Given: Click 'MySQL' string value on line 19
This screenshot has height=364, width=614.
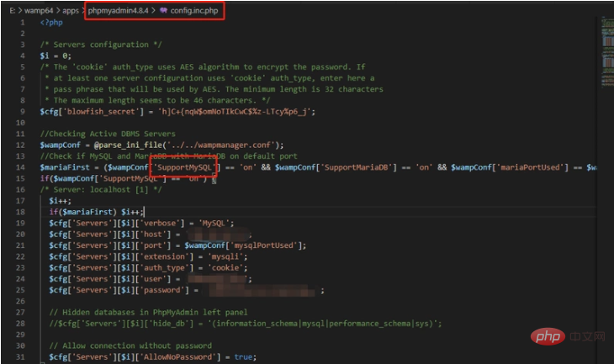Looking at the screenshot, I should [214, 223].
